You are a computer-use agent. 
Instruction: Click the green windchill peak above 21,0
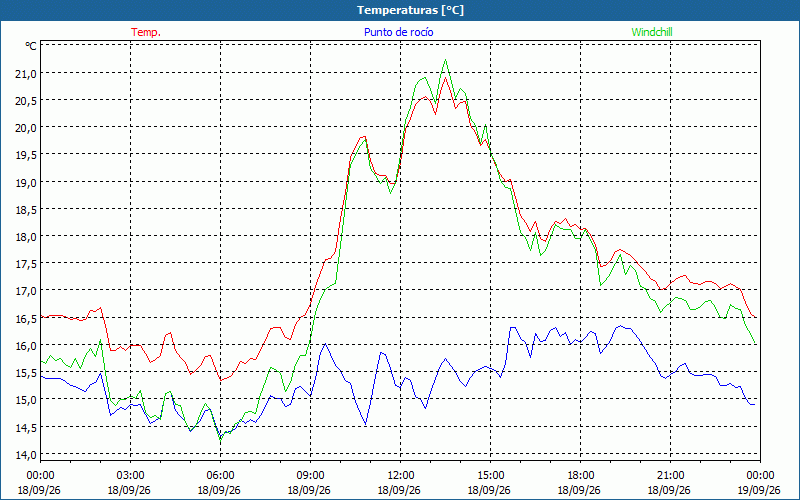pyautogui.click(x=445, y=60)
